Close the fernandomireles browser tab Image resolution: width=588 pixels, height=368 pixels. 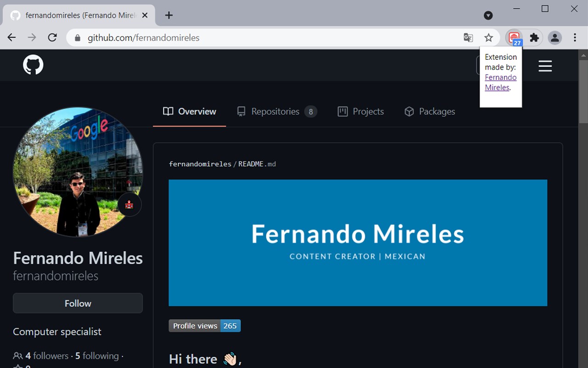pyautogui.click(x=145, y=15)
